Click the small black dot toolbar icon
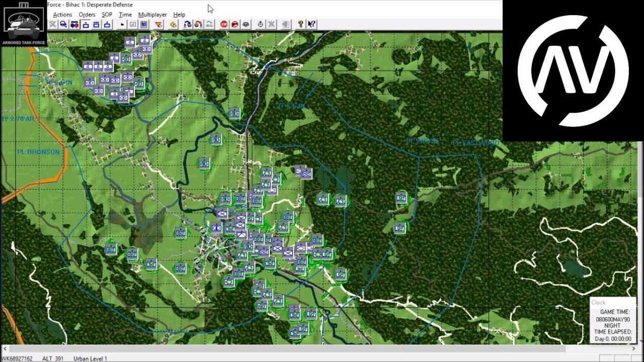The width and height of the screenshot is (644, 362). click(x=122, y=24)
